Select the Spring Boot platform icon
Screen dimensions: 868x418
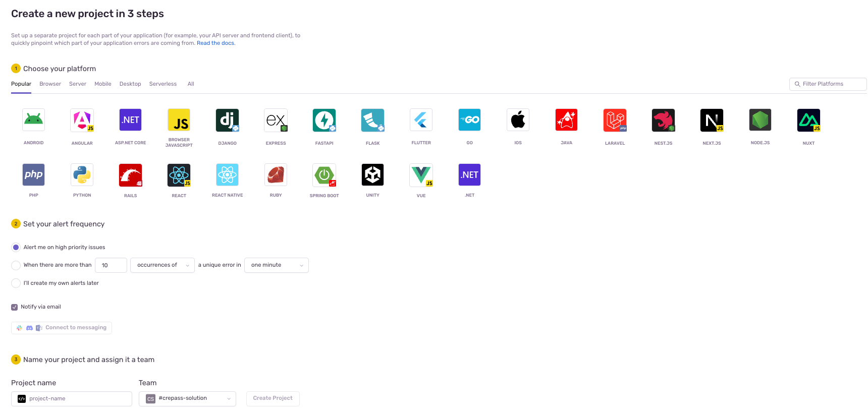tap(324, 175)
